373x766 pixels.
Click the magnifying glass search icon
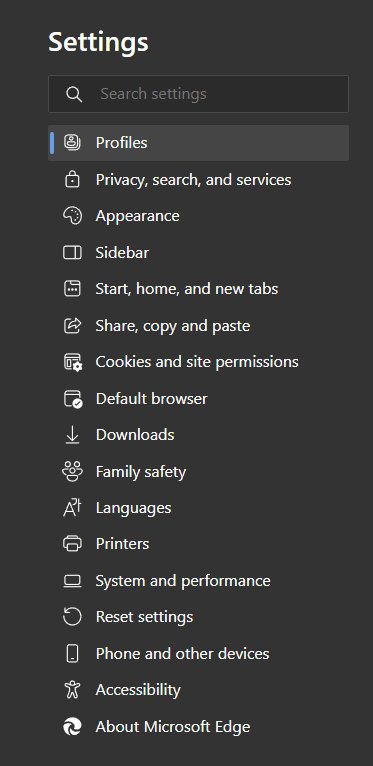74,94
